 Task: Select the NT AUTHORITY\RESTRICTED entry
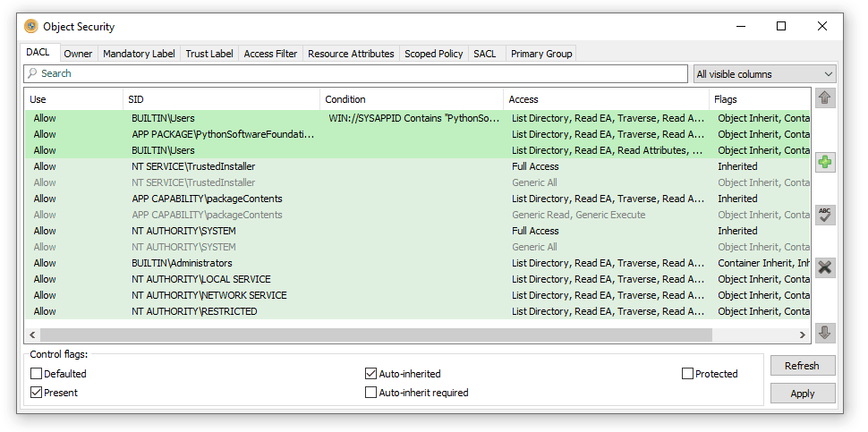point(417,311)
